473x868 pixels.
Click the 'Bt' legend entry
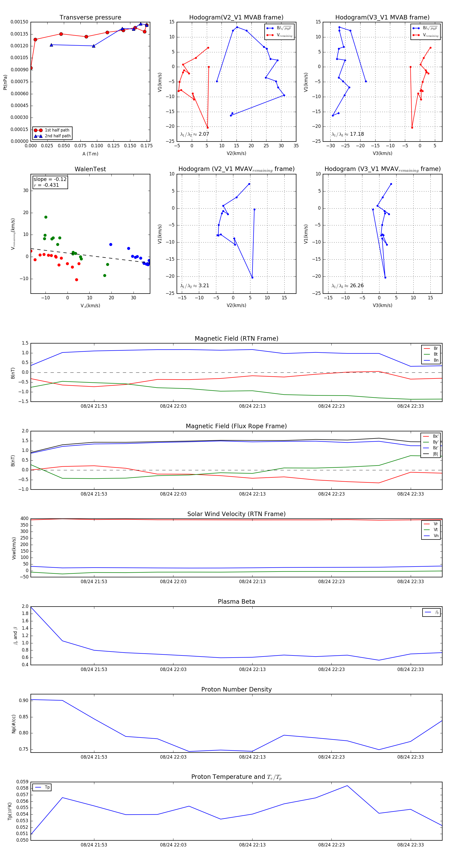(431, 355)
